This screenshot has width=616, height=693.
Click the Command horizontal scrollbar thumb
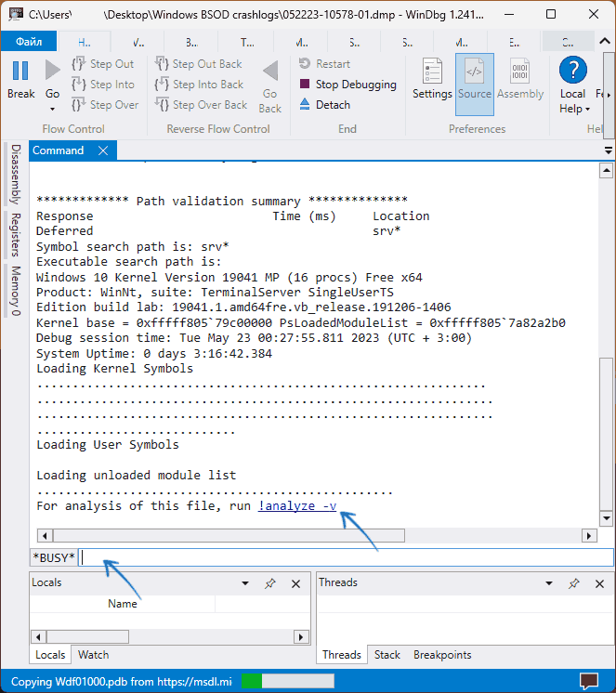(x=229, y=536)
